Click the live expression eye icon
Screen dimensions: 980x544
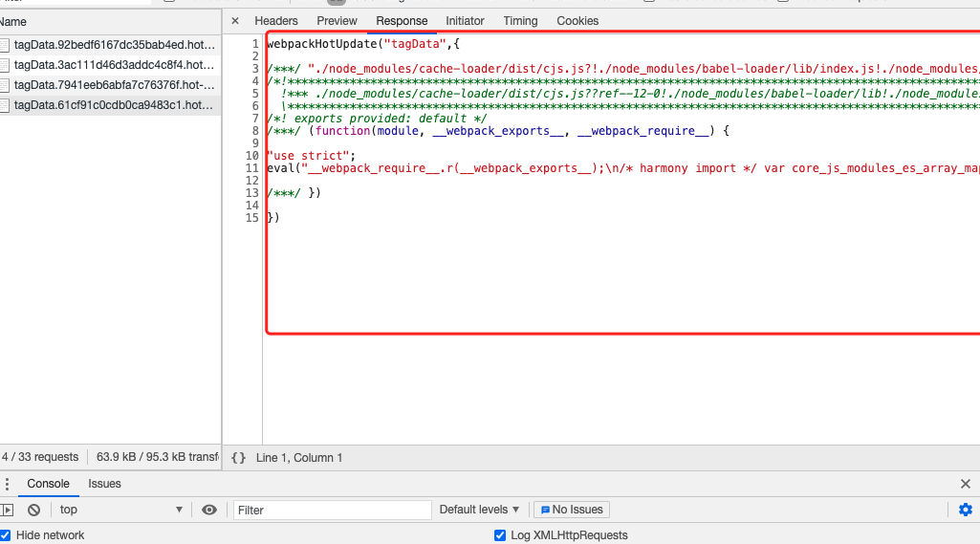(x=209, y=511)
